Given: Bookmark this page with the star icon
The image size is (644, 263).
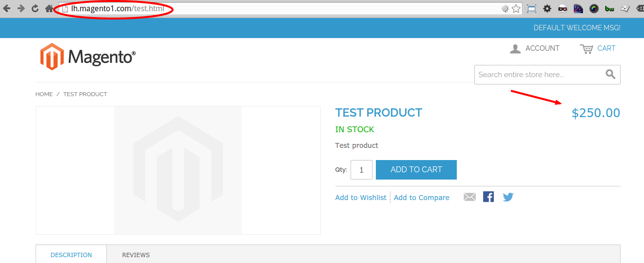Looking at the screenshot, I should tap(516, 9).
